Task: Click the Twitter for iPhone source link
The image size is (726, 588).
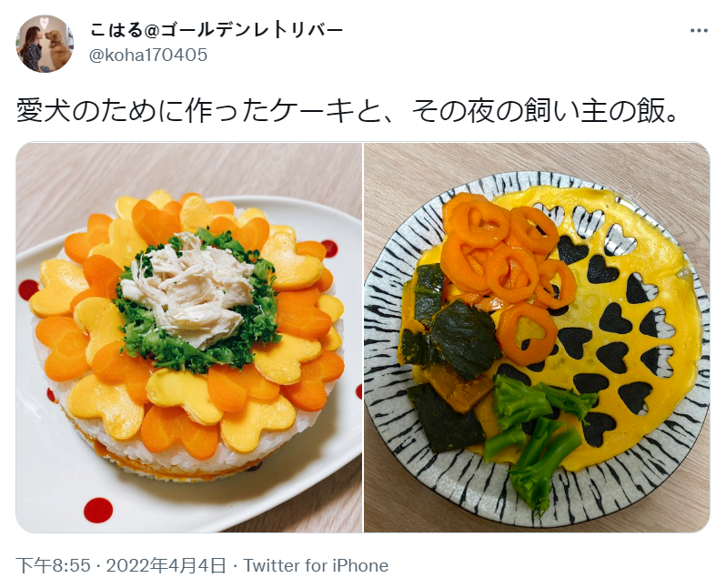Action: coord(316,566)
